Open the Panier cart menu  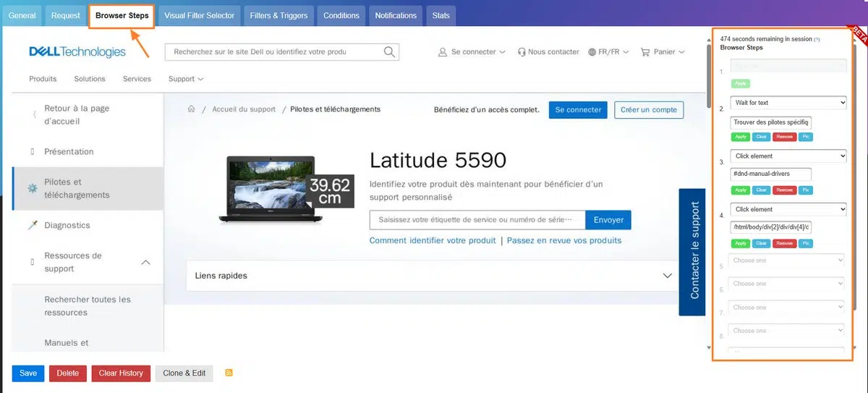663,52
